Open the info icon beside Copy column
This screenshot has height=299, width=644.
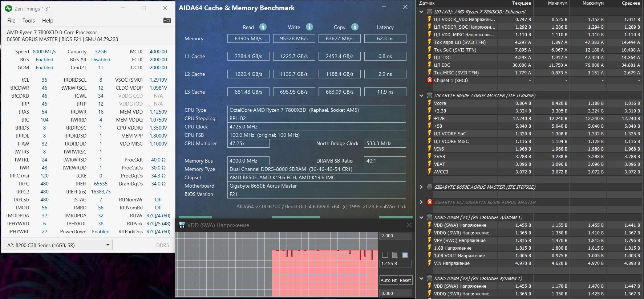coord(355,27)
